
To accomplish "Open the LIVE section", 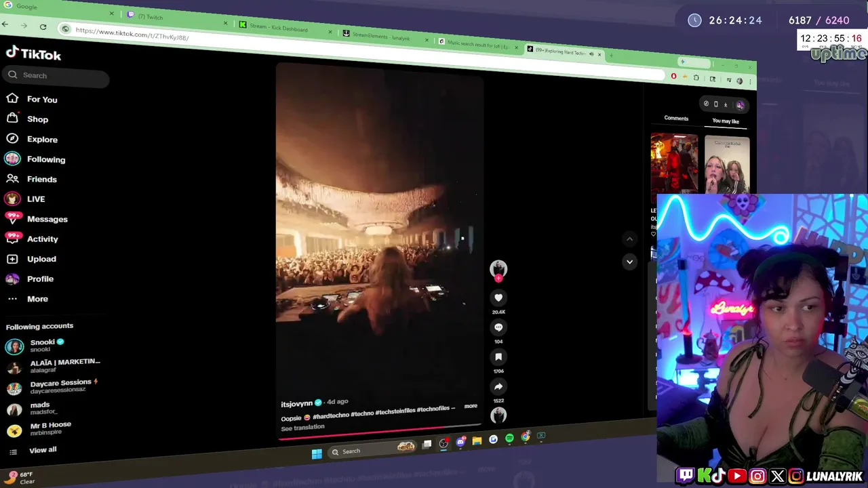I will coord(25,199).
